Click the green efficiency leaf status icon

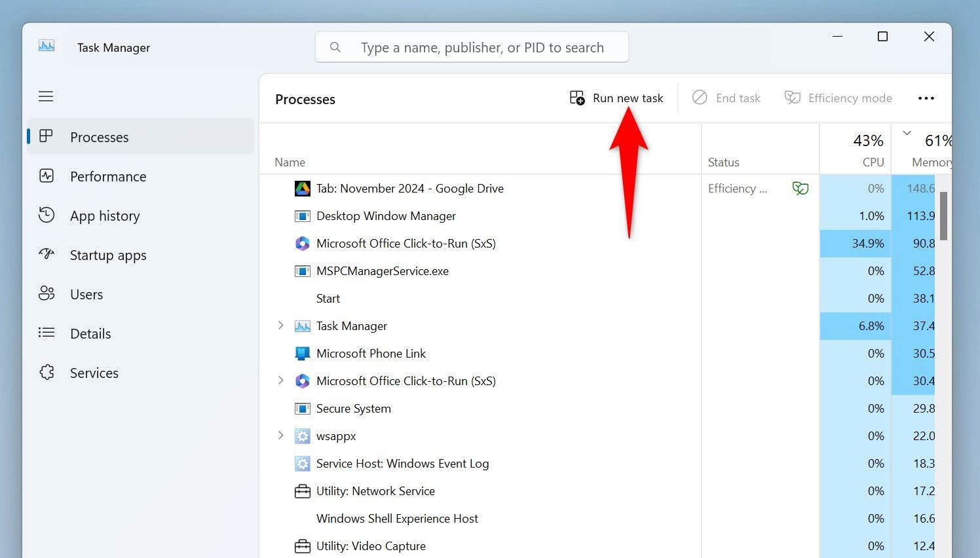coord(800,189)
